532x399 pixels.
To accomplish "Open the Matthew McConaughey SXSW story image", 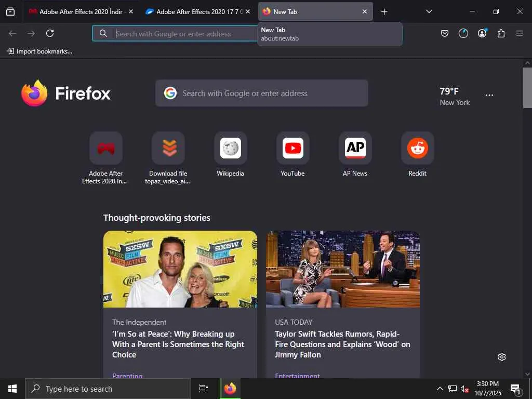I will (180, 269).
